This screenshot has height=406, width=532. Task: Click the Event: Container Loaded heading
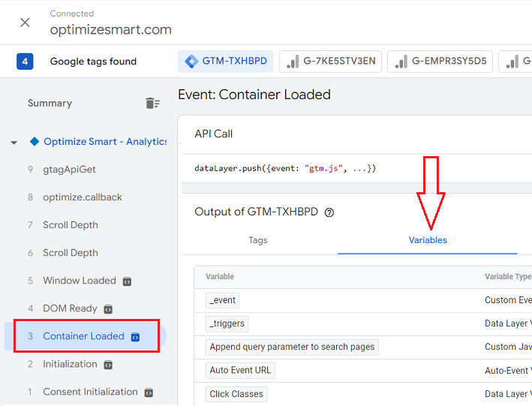254,95
